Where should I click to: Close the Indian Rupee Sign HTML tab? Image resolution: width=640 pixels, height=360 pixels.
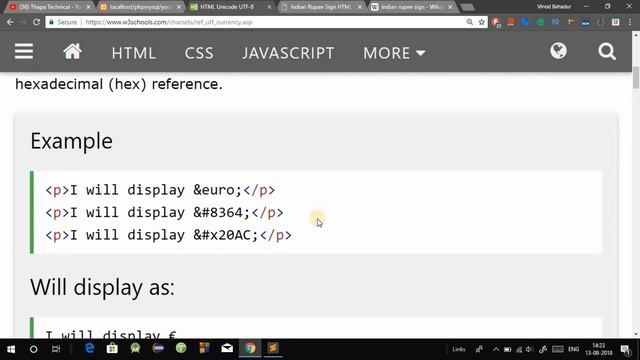pos(360,7)
